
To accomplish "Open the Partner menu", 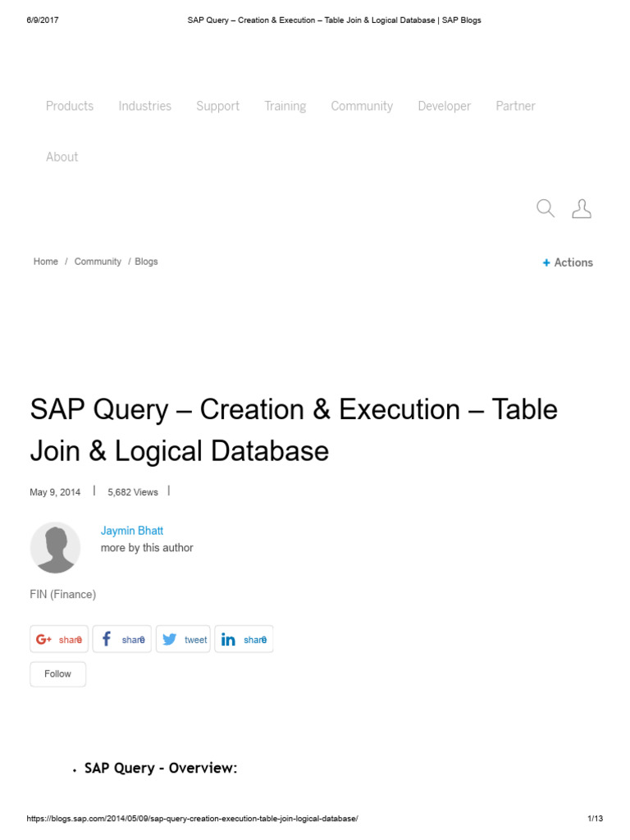I will click(516, 106).
